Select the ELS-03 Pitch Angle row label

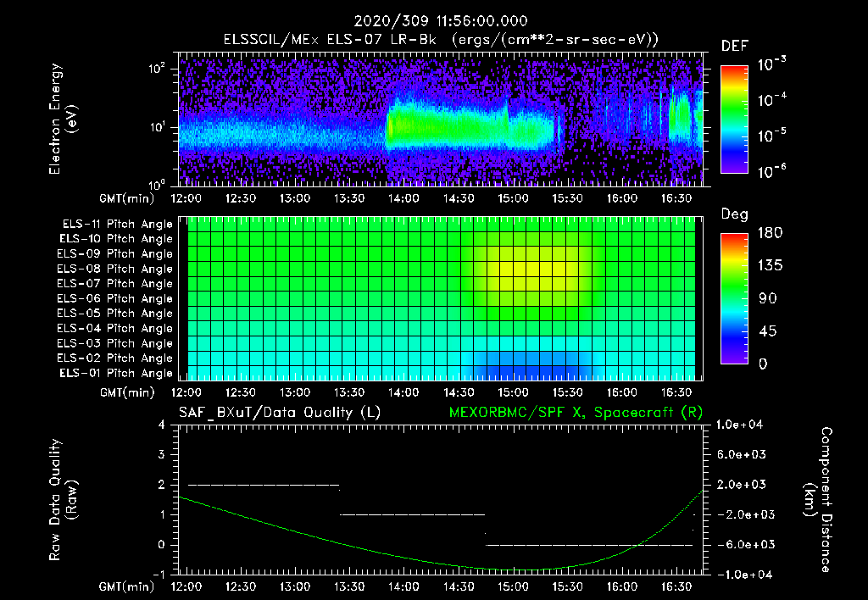(x=115, y=343)
